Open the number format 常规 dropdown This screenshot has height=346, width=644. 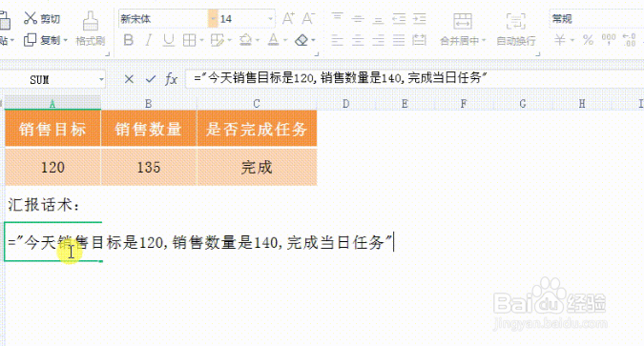[596, 19]
